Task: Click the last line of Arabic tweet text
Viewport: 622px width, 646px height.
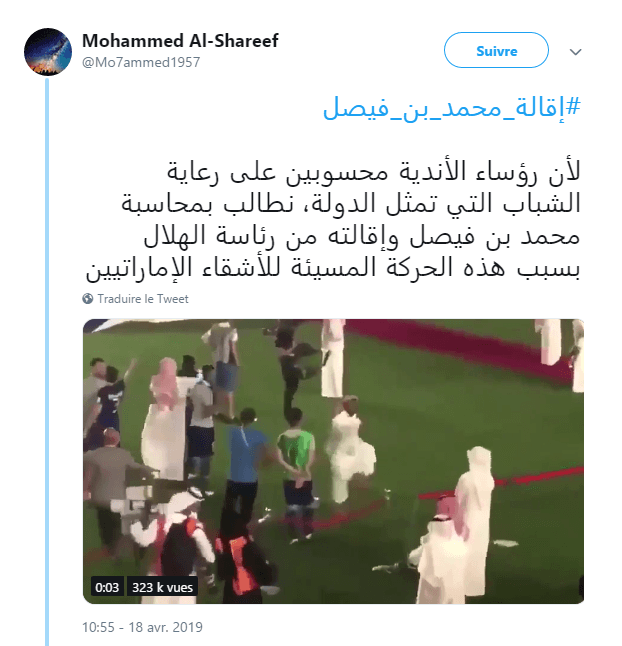Action: click(333, 268)
